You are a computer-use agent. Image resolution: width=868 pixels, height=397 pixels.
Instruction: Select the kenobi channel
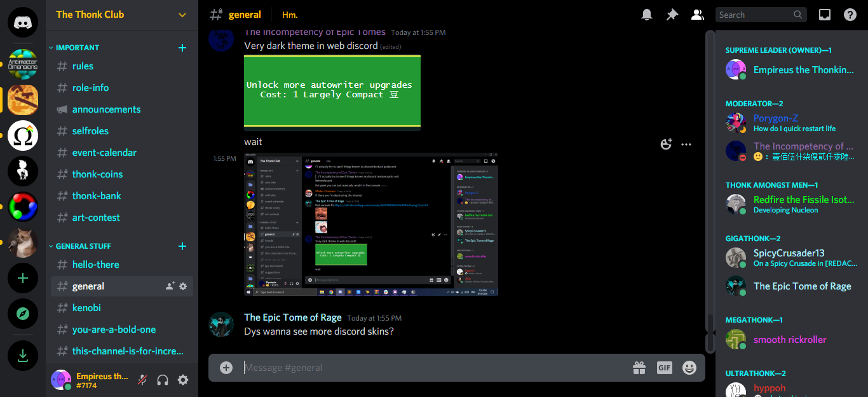122,308
